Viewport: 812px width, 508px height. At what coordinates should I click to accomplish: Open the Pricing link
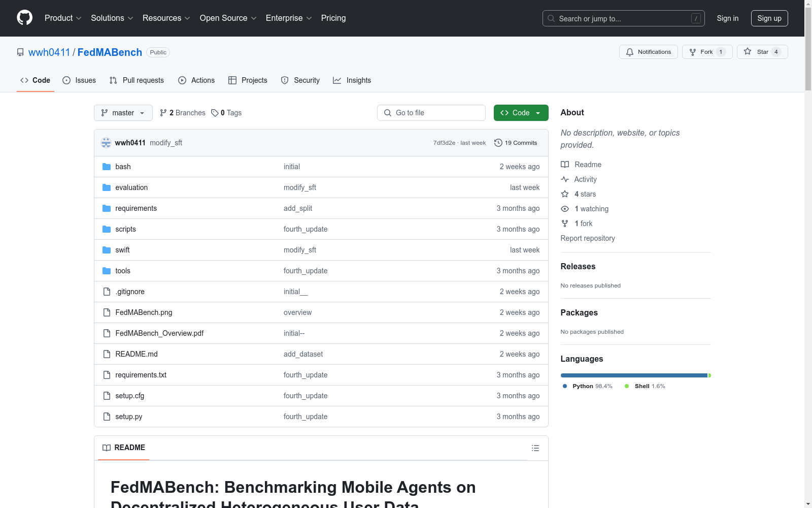pos(333,18)
